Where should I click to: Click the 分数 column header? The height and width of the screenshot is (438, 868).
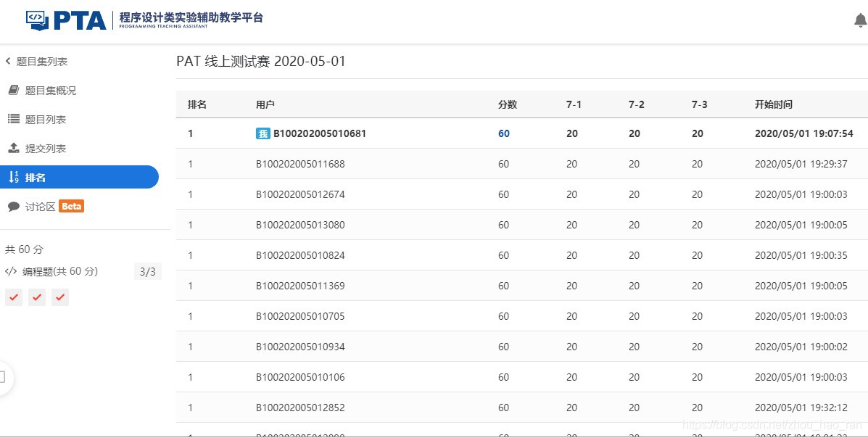pyautogui.click(x=508, y=104)
